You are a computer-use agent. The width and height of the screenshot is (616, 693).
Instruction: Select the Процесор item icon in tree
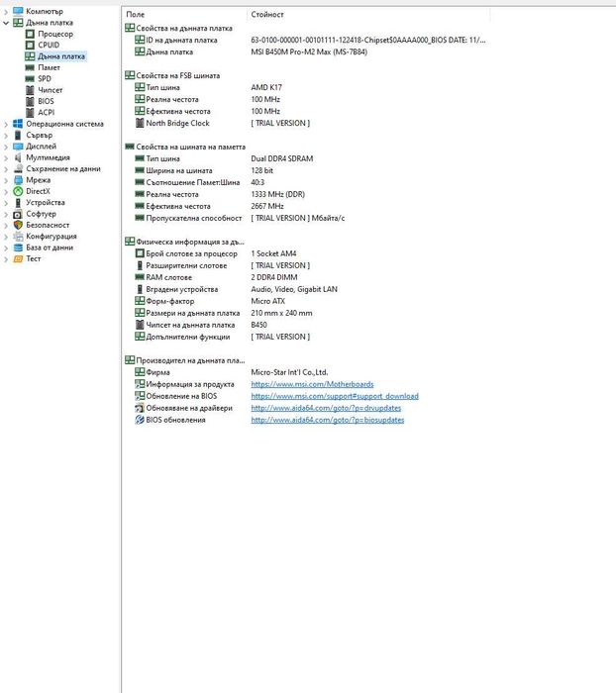[x=30, y=34]
